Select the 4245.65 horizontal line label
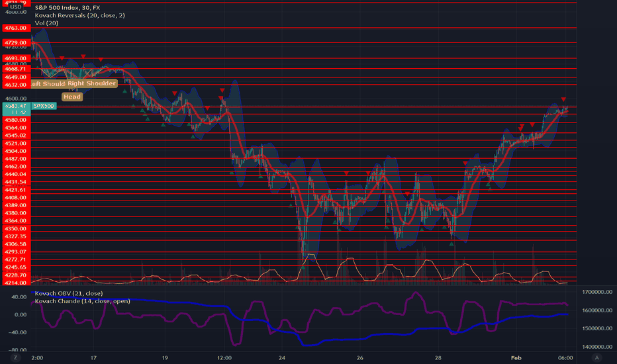The image size is (617, 364). (x=16, y=267)
